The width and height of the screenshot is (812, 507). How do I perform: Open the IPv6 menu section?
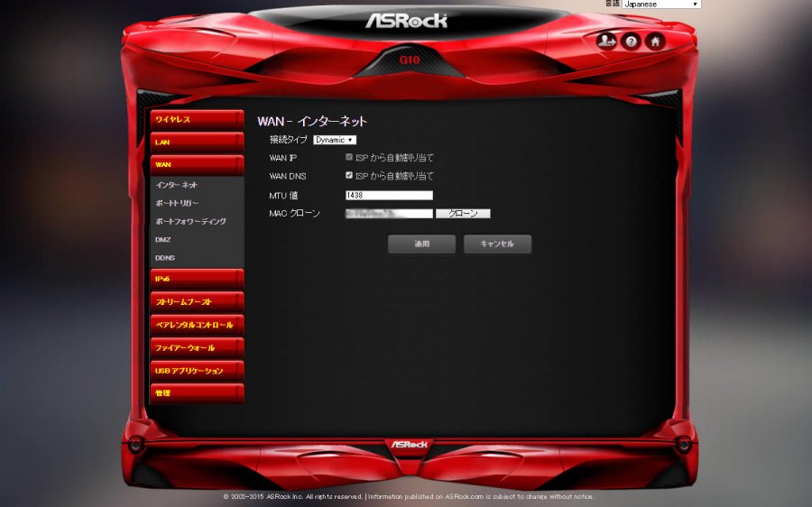tap(197, 279)
